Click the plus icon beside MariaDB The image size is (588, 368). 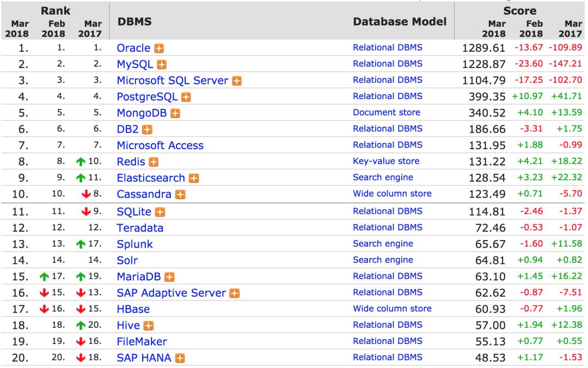point(169,277)
